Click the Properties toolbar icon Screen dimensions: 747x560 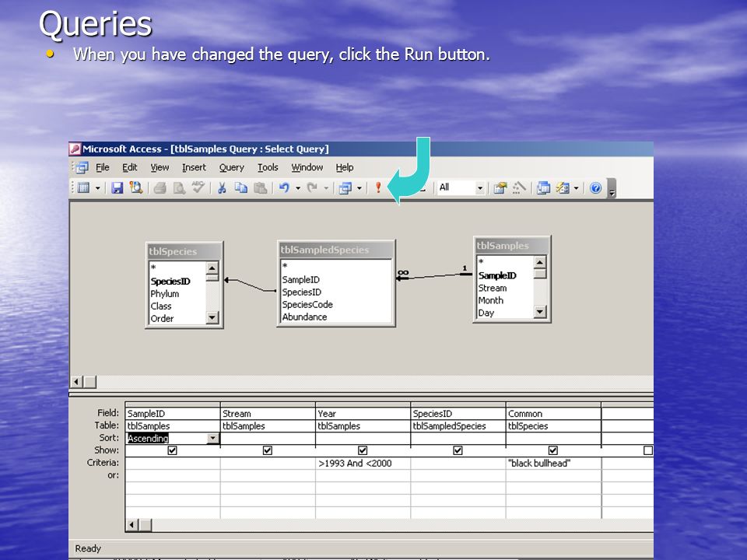coord(500,187)
